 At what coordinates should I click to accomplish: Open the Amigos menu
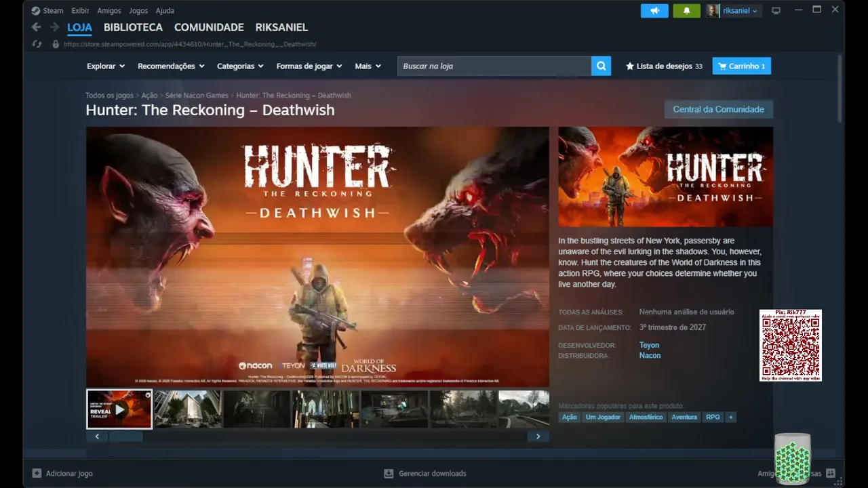[x=109, y=11]
